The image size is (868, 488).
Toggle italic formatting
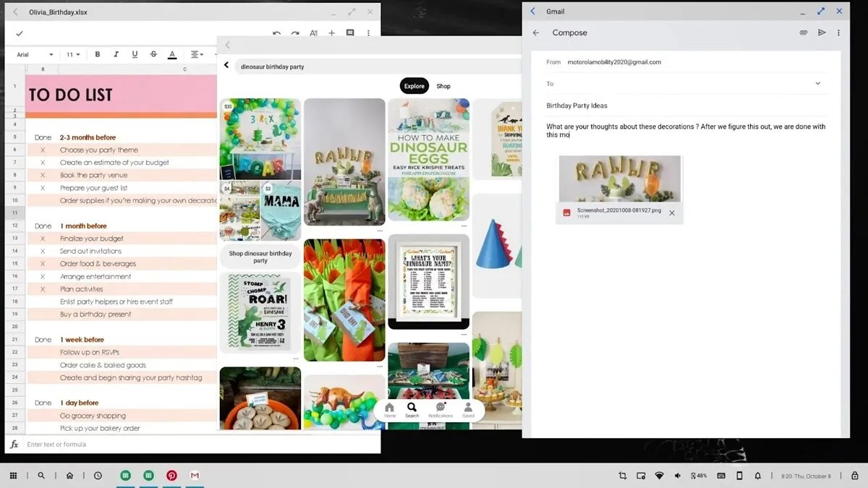(x=116, y=54)
